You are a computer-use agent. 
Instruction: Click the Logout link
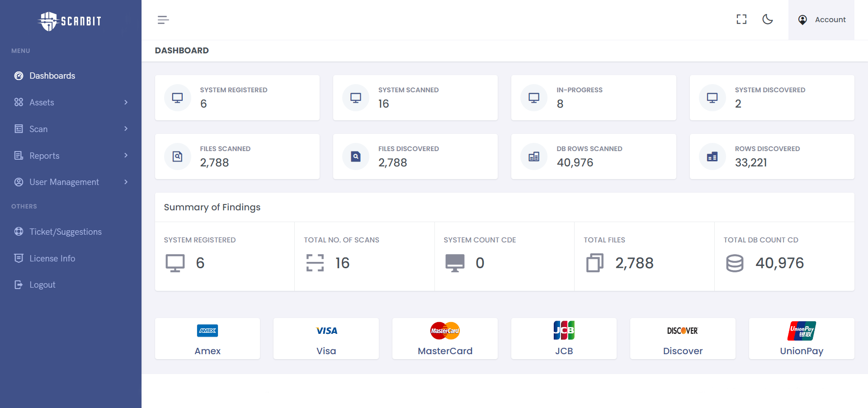[42, 285]
